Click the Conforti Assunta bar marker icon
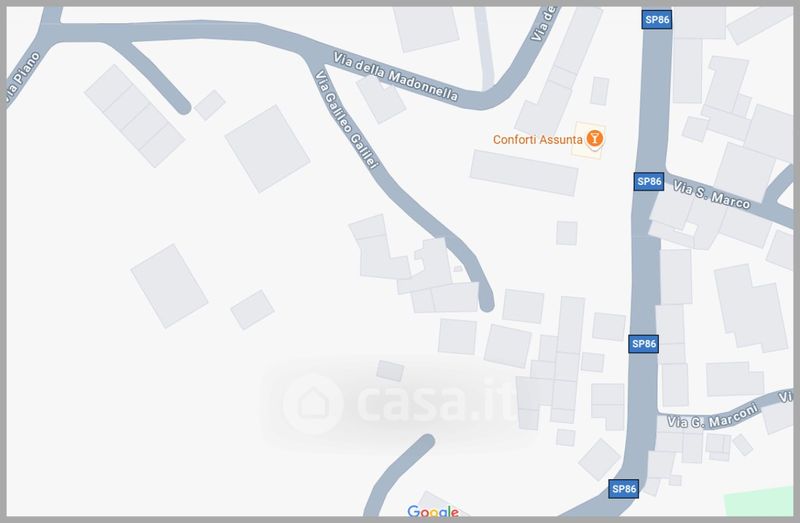This screenshot has width=800, height=523. coord(594,138)
